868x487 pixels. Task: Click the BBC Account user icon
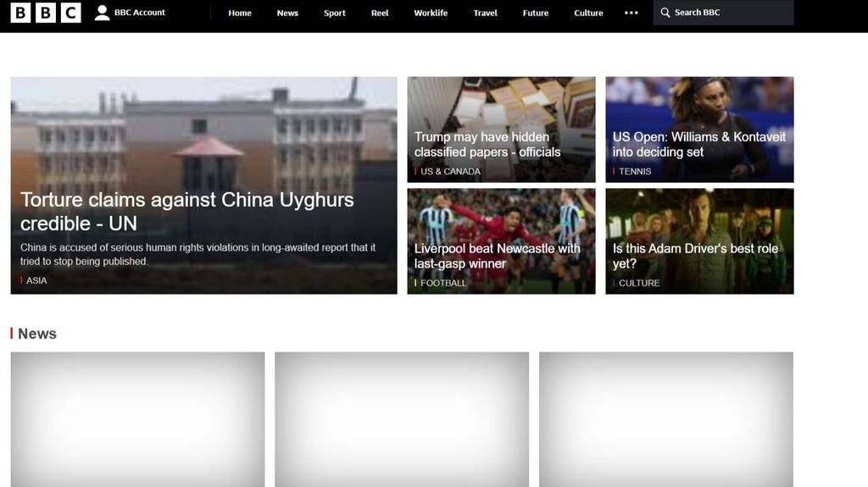tap(102, 13)
